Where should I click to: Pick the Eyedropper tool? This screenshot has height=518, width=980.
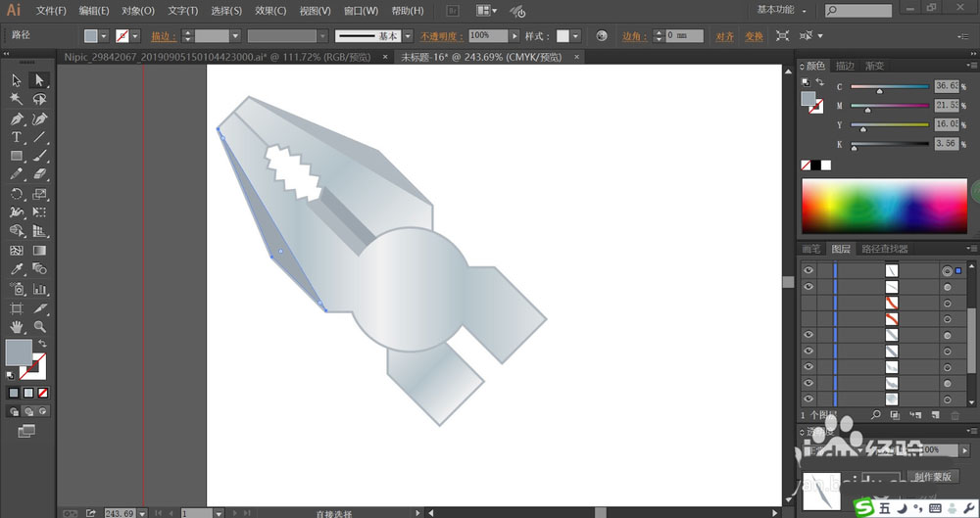(x=17, y=269)
